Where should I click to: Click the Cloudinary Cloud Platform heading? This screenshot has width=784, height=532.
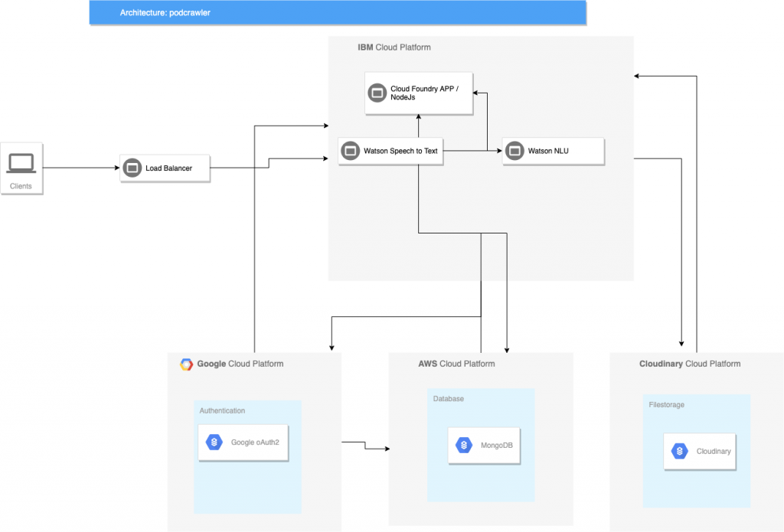(689, 364)
